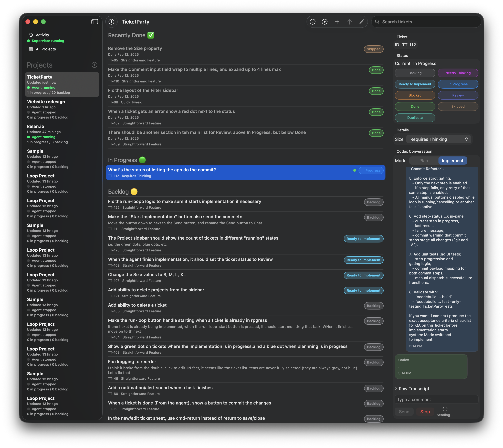Set ticket status to Blocked
The image size is (503, 448).
click(x=415, y=95)
